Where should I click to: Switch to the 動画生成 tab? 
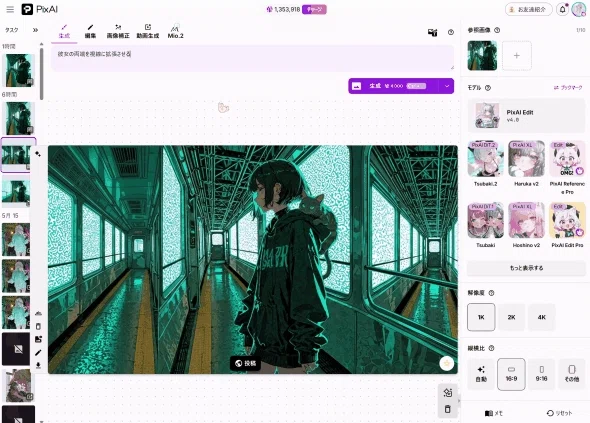[148, 32]
